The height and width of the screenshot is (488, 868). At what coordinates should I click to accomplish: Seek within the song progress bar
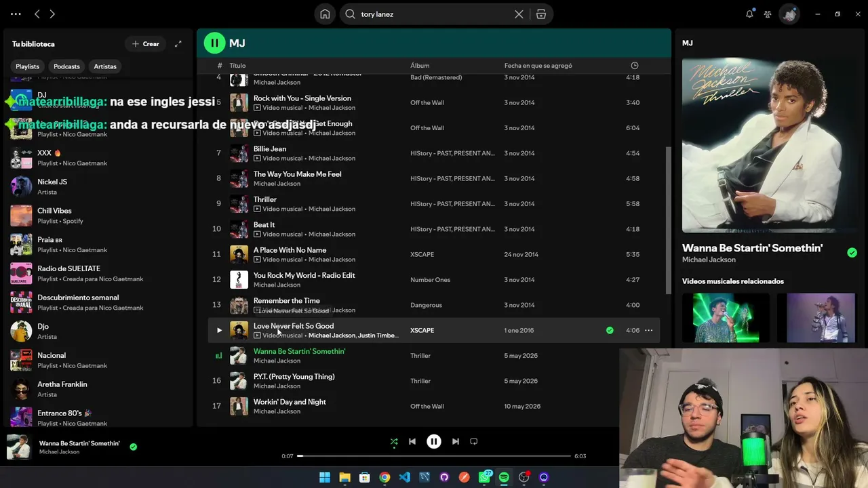click(x=434, y=456)
